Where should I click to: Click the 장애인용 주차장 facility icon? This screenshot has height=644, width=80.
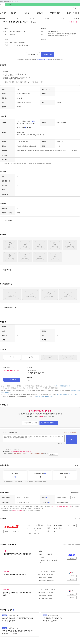[x=12, y=295]
